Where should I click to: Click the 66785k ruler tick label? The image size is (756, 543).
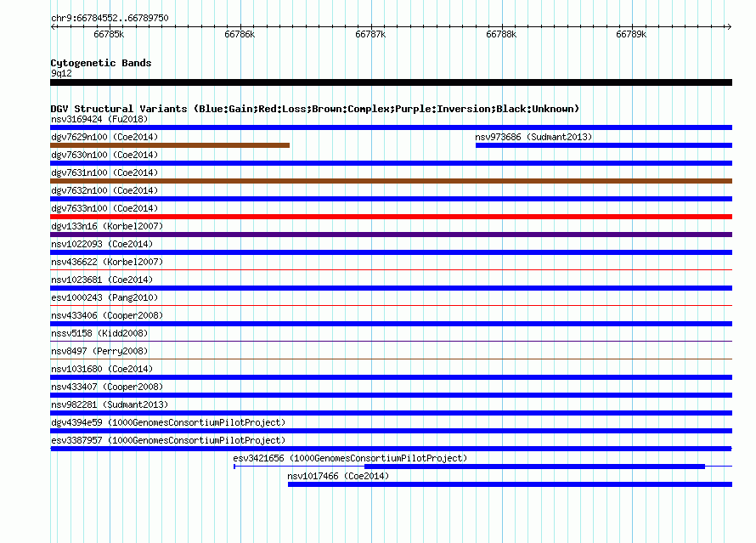pyautogui.click(x=109, y=34)
